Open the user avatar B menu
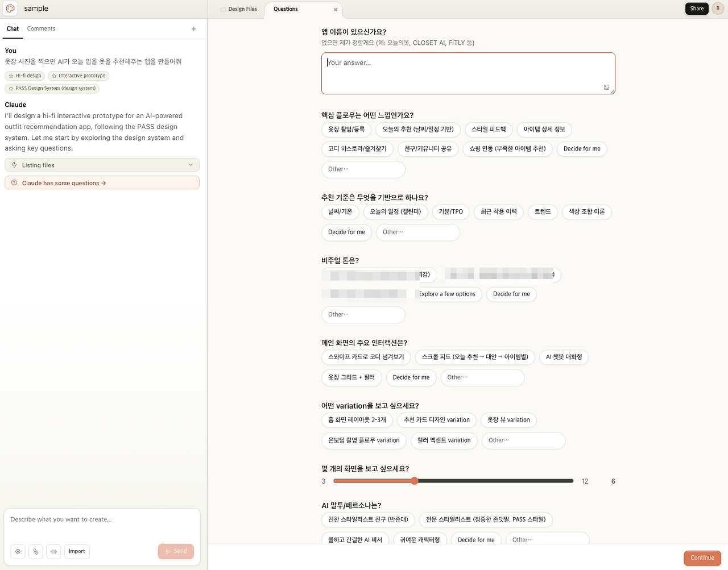The image size is (728, 570). pos(718,9)
